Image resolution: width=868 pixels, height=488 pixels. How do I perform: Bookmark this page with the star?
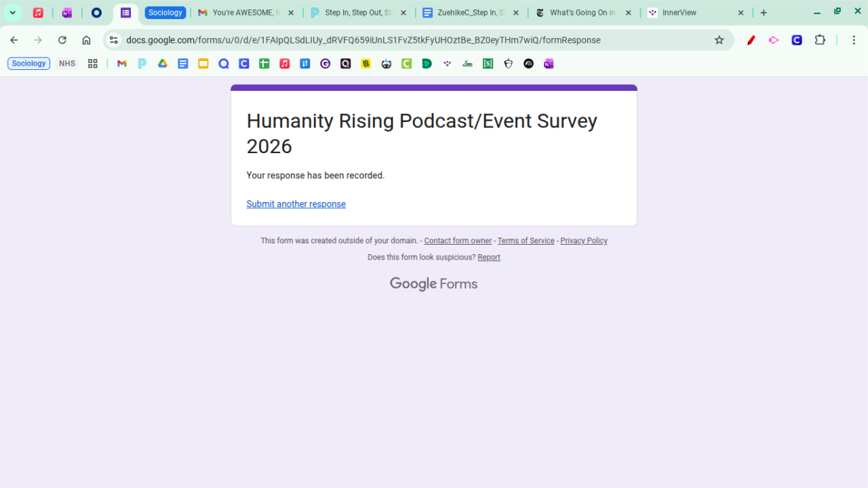719,40
